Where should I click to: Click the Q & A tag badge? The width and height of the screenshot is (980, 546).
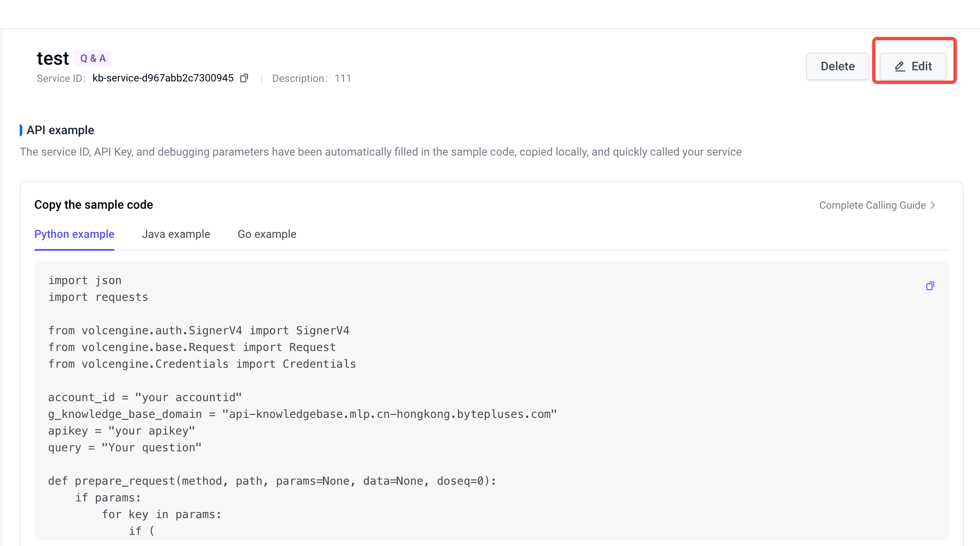pyautogui.click(x=93, y=58)
